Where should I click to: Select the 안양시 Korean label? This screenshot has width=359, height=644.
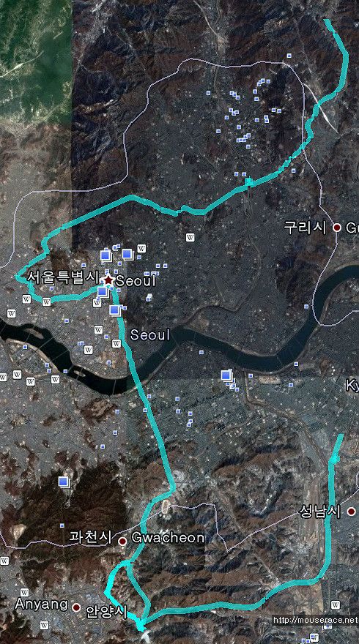pyautogui.click(x=106, y=612)
